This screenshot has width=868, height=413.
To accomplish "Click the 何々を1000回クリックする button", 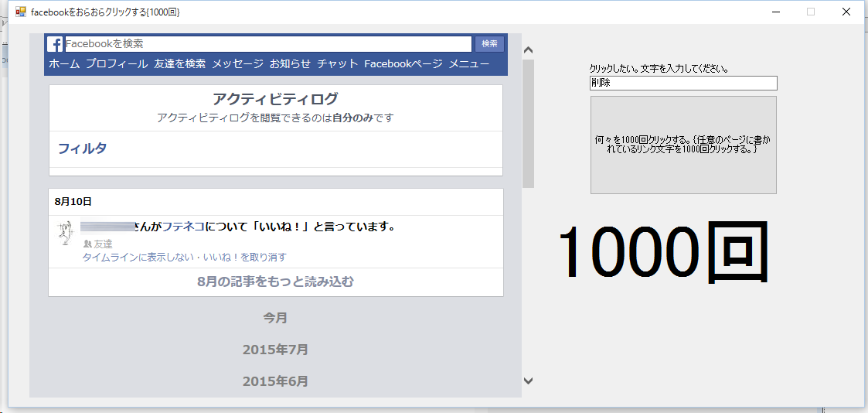I will tap(684, 145).
